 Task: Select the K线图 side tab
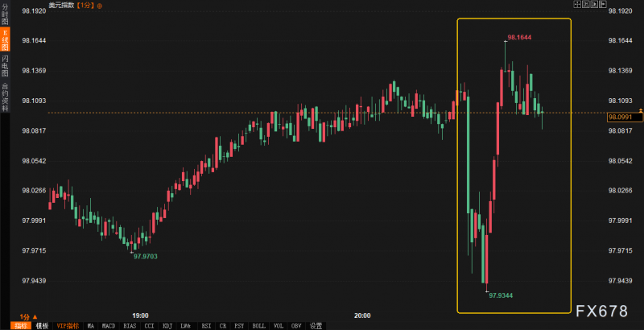pos(5,39)
